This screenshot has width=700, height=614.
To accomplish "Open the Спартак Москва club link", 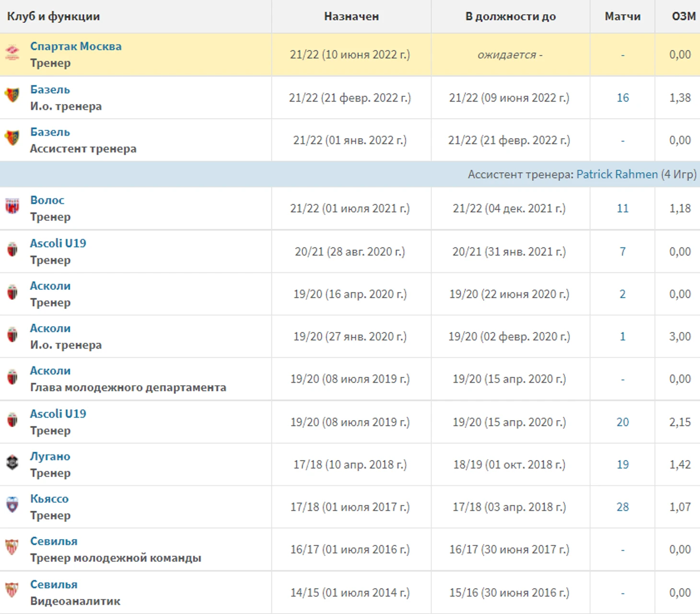I will coord(76,47).
